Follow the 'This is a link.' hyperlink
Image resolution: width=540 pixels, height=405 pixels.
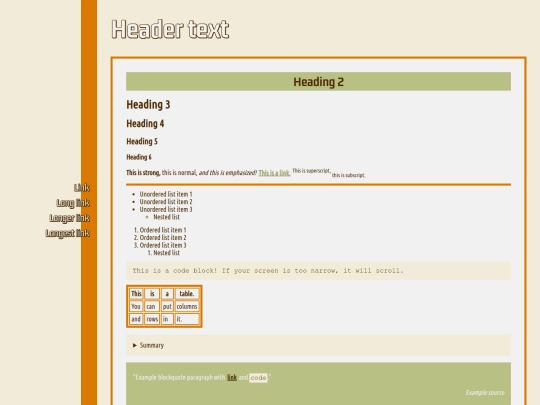[x=274, y=173]
